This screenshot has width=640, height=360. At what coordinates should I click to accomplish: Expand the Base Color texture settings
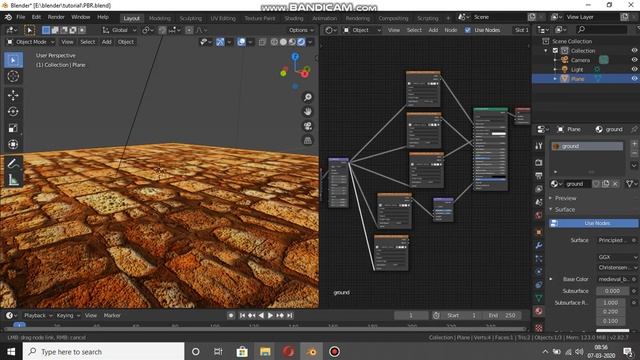551,279
